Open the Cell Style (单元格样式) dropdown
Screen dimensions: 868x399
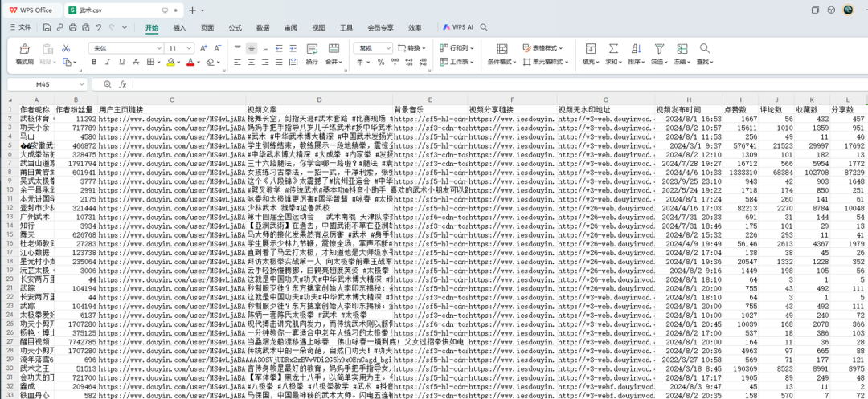click(546, 62)
